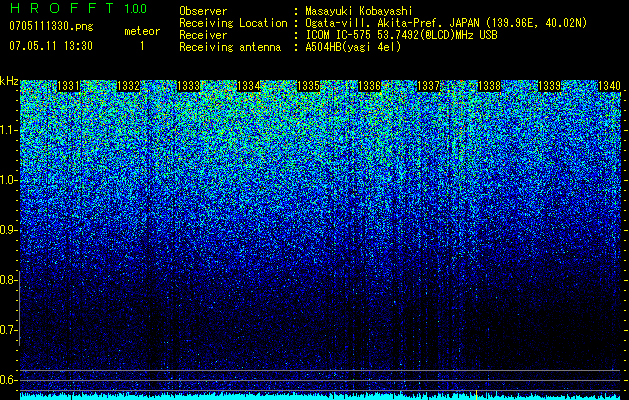Click observer name Masayuki Kobayashi
629x400 pixels.
tap(359, 11)
